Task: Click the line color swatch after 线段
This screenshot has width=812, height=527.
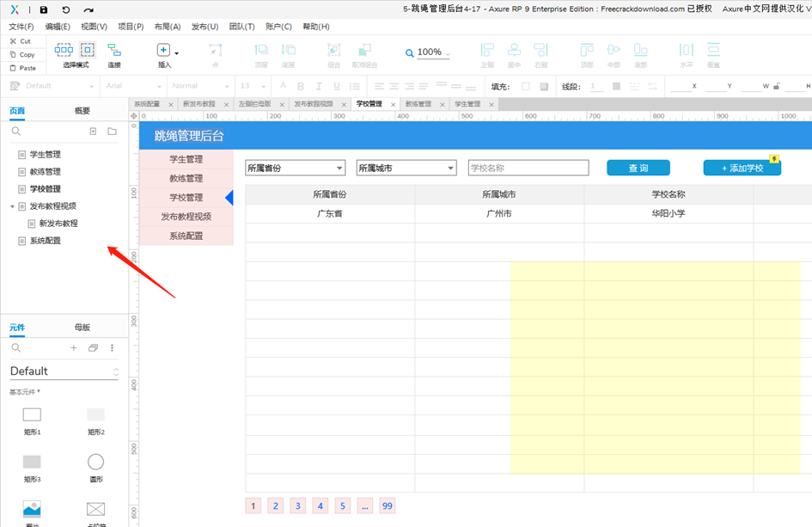Action: pos(616,86)
